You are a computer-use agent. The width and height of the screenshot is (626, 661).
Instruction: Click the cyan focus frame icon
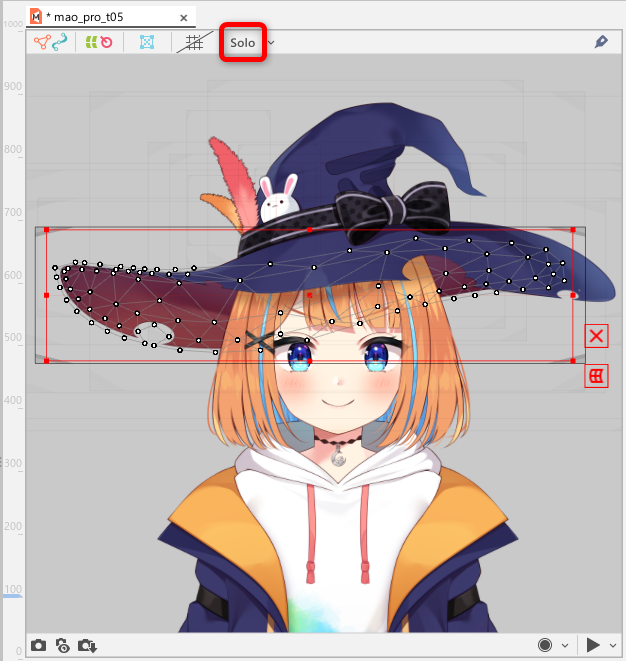[x=147, y=43]
